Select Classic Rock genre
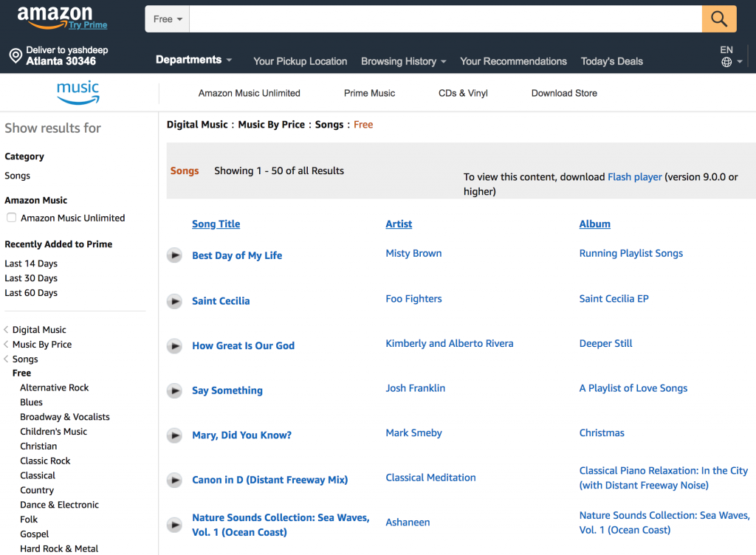756x555 pixels. [x=45, y=461]
